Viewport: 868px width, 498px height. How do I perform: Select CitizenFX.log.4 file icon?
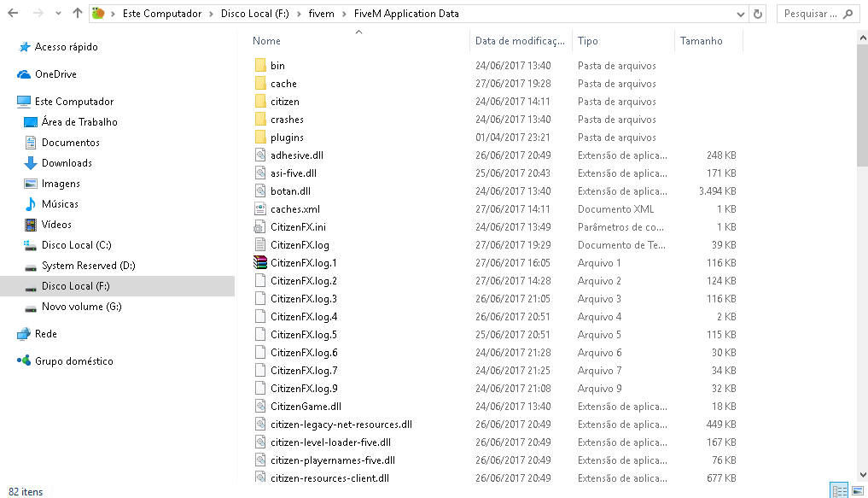260,316
